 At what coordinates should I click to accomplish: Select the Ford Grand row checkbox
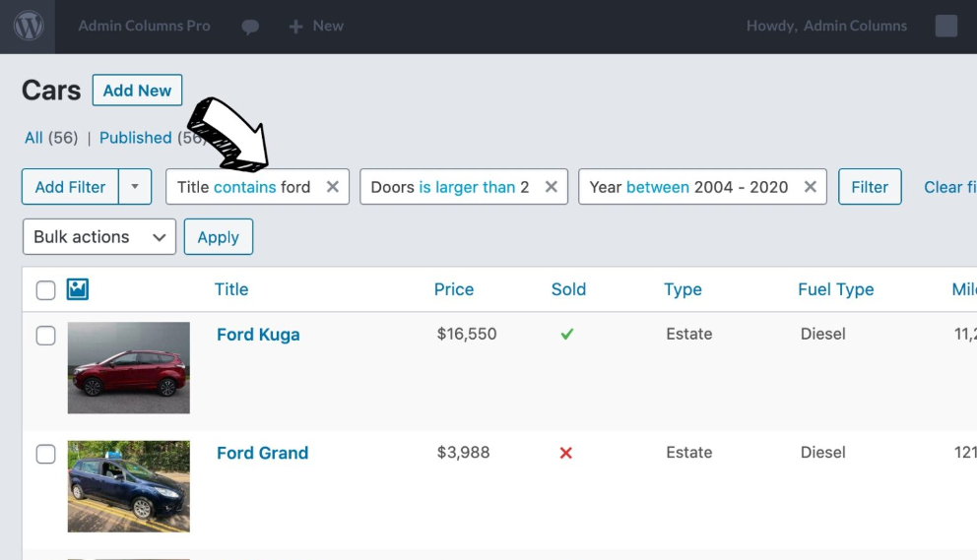tap(45, 454)
